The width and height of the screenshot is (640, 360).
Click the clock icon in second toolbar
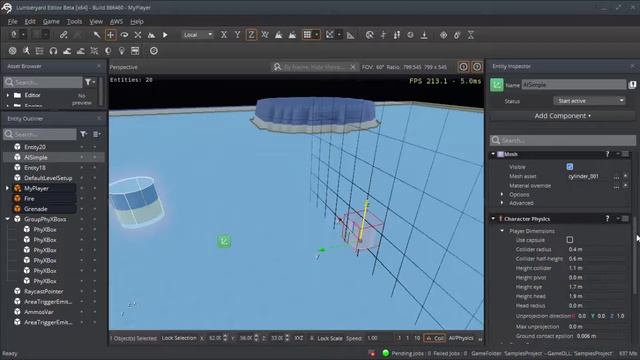pyautogui.click(x=153, y=51)
